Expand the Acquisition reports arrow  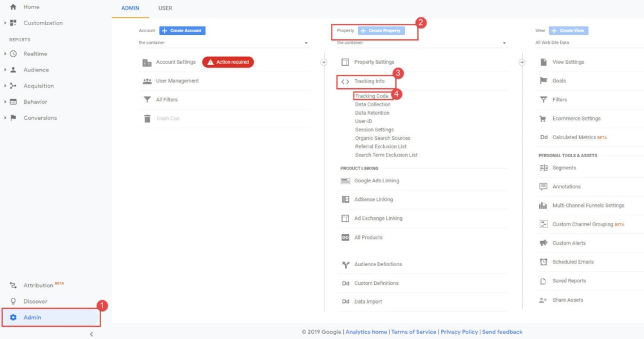pos(5,86)
